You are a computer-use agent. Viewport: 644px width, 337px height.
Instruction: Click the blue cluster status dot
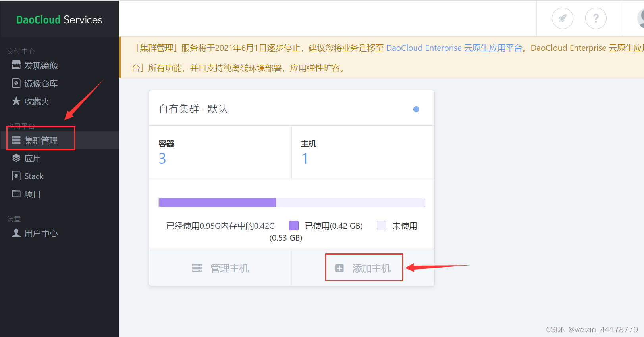click(416, 109)
